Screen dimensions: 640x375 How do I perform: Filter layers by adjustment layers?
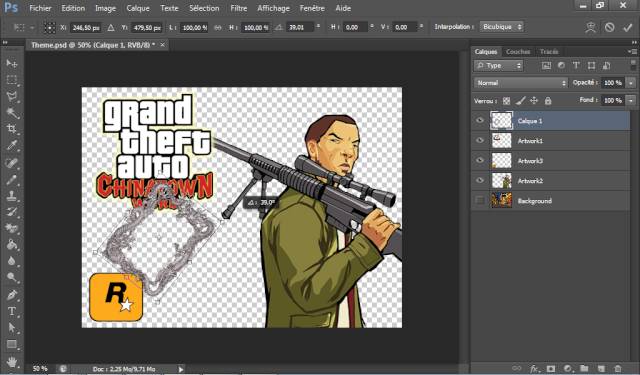(x=561, y=66)
